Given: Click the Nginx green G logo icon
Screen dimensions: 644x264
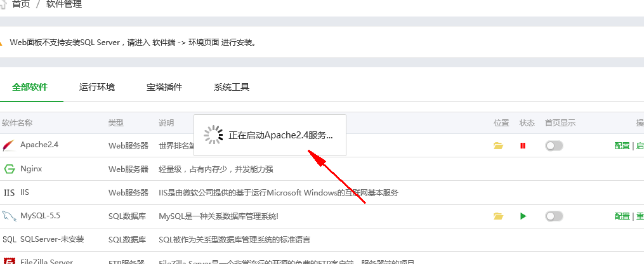Looking at the screenshot, I should (x=10, y=169).
